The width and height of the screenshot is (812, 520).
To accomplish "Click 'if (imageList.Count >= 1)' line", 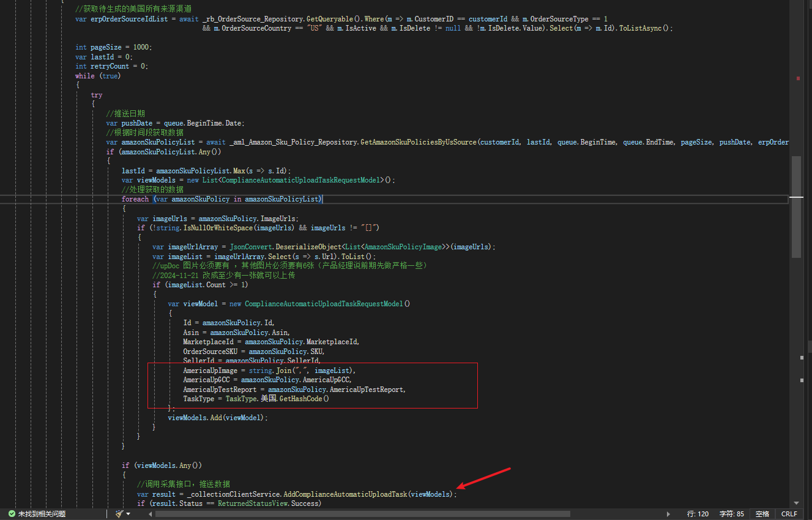I will coord(201,285).
